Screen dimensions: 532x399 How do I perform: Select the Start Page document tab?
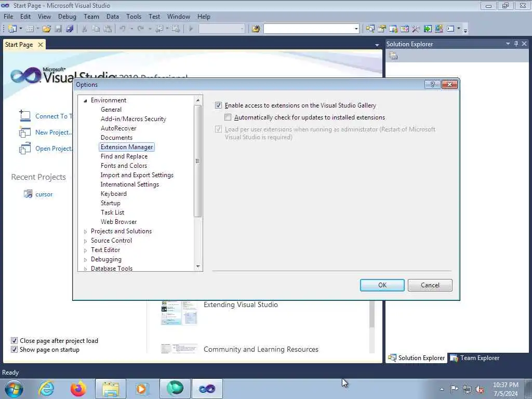(x=19, y=45)
